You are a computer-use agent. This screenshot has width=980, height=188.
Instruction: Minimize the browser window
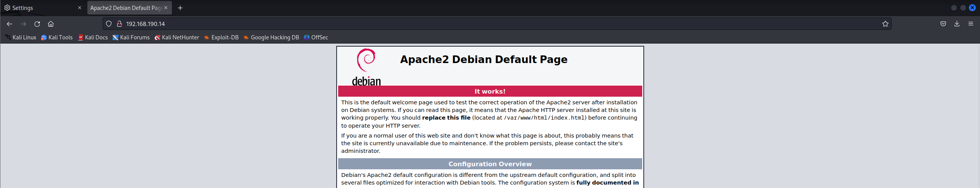pyautogui.click(x=954, y=8)
